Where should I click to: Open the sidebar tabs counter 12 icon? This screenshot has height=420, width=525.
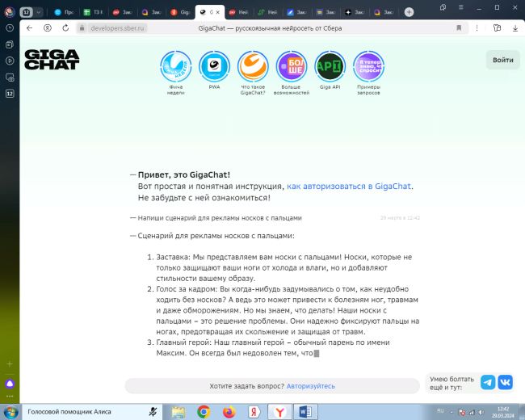pyautogui.click(x=10, y=94)
